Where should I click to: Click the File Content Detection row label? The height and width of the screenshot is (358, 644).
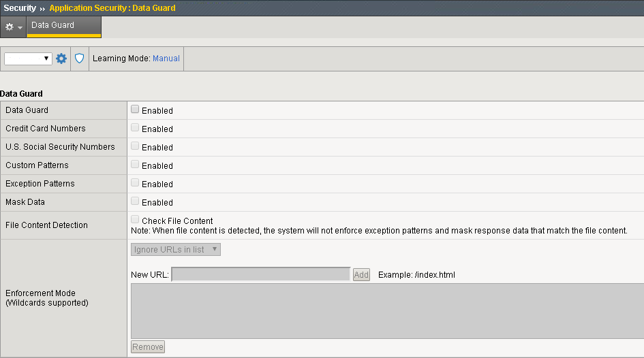tap(46, 225)
